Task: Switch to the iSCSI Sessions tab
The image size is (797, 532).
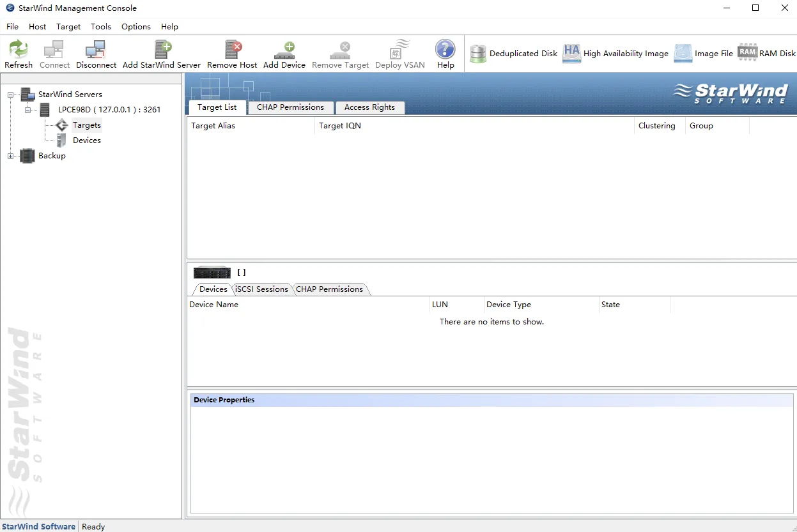Action: point(261,289)
